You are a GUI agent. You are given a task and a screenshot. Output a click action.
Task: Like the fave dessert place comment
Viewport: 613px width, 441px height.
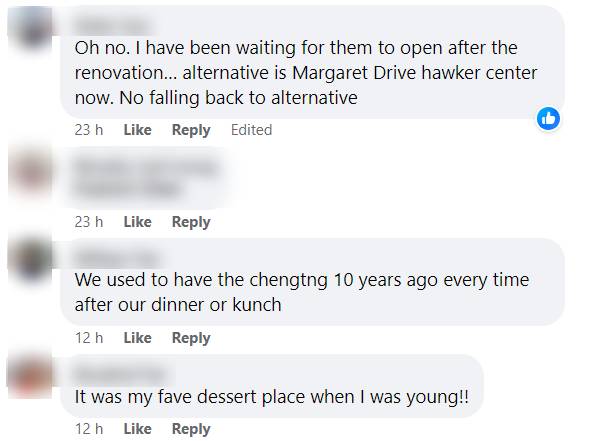coord(137,429)
